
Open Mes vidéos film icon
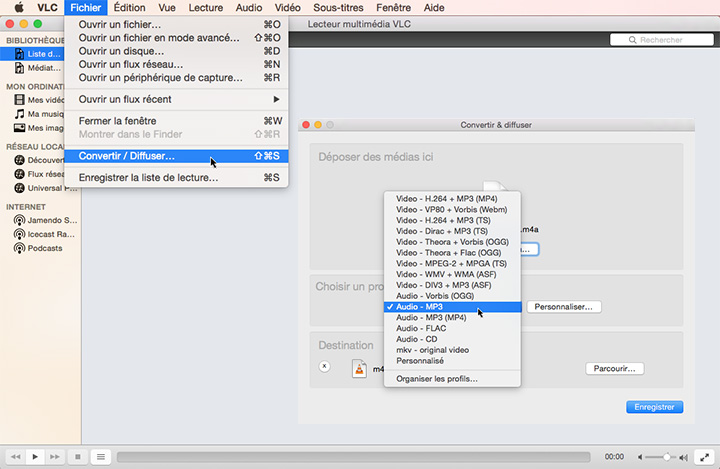point(19,100)
